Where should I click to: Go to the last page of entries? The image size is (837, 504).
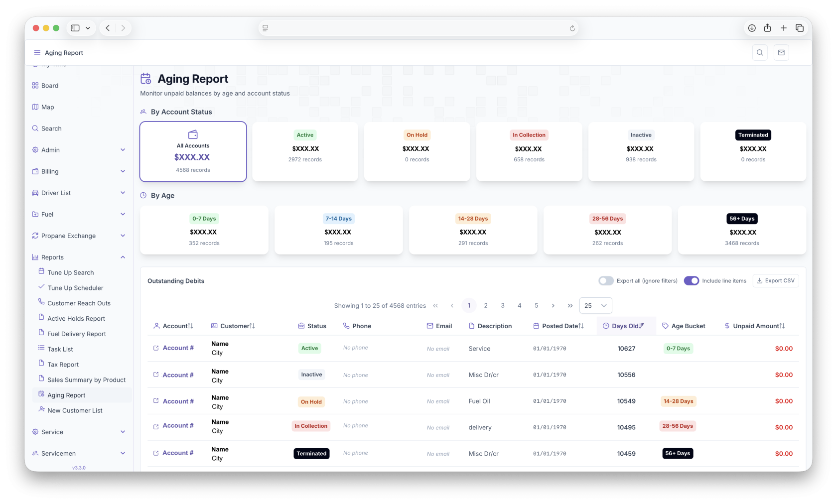570,306
